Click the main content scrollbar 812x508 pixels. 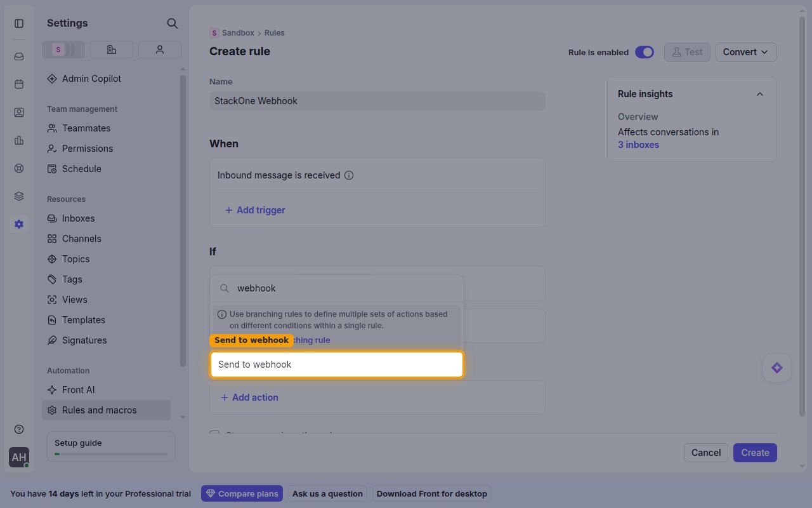802,216
